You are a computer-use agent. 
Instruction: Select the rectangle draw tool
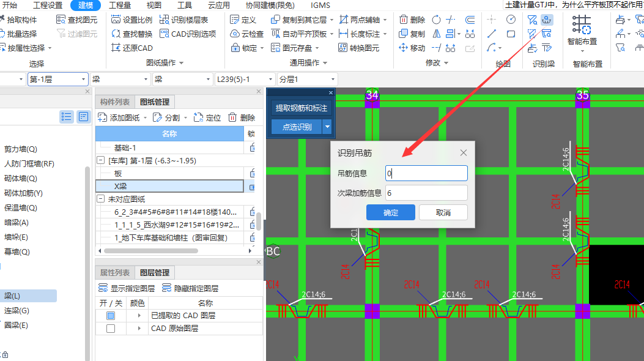[511, 34]
